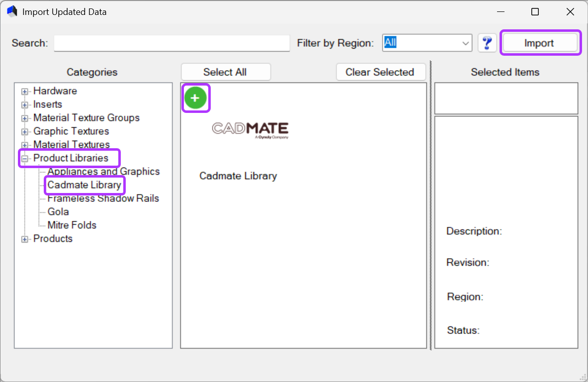
Task: Click inside the Search input field
Action: pos(171,43)
